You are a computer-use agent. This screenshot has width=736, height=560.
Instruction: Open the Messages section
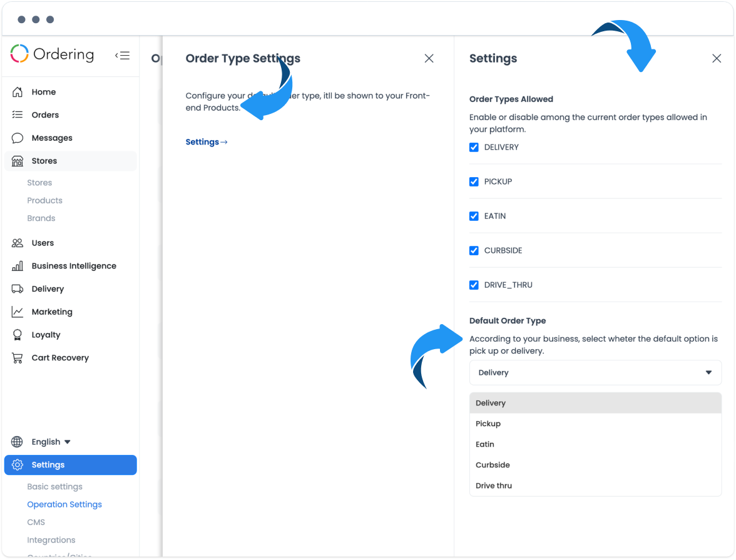click(x=70, y=138)
